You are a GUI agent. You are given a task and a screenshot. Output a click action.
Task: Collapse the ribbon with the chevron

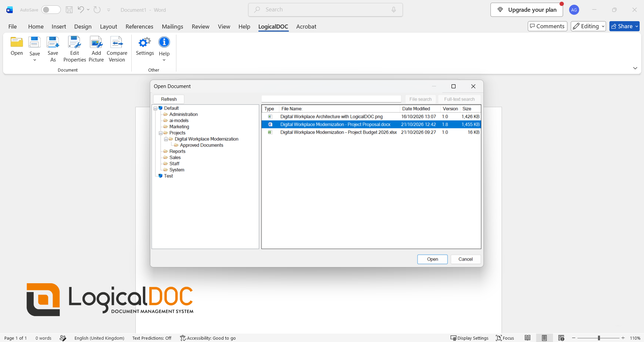tap(635, 68)
